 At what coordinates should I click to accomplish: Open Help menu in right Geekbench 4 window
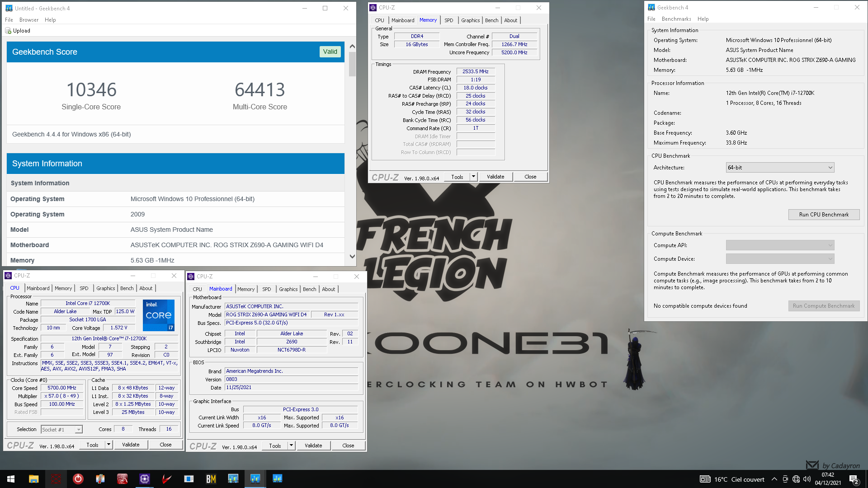[703, 19]
